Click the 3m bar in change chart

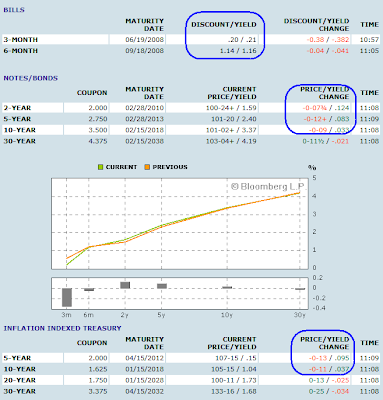(67, 297)
